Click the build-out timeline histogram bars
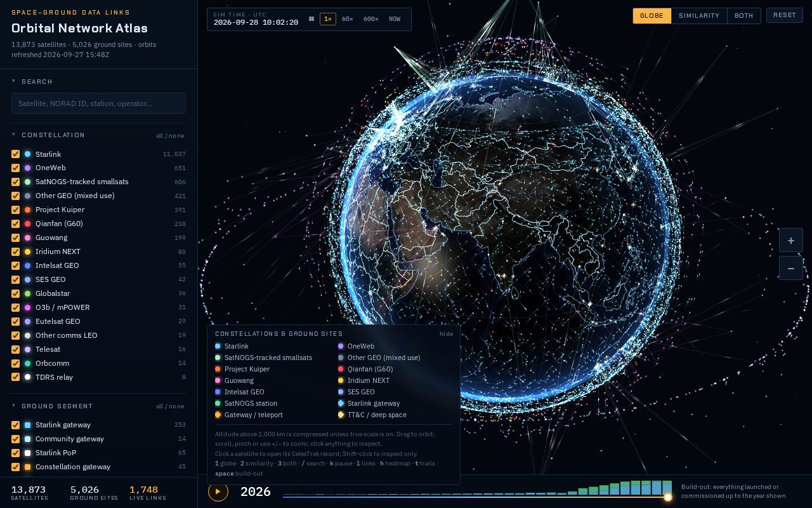Screen dimensions: 812x508 [x=477, y=488]
